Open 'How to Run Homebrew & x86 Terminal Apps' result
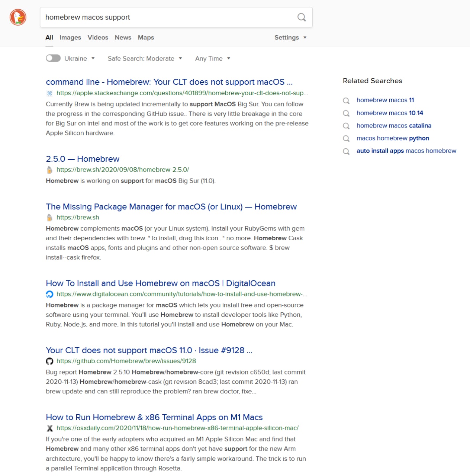 coord(154,417)
